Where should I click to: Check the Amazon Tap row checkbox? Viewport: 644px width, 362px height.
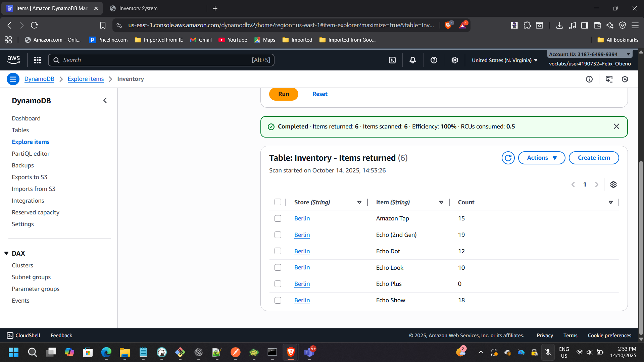click(x=278, y=218)
